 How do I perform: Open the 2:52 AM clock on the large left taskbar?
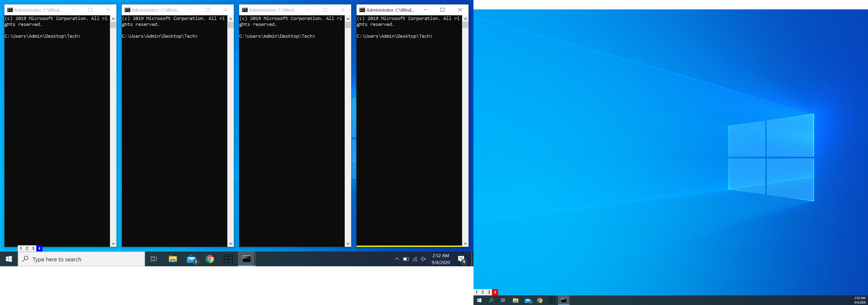(441, 259)
